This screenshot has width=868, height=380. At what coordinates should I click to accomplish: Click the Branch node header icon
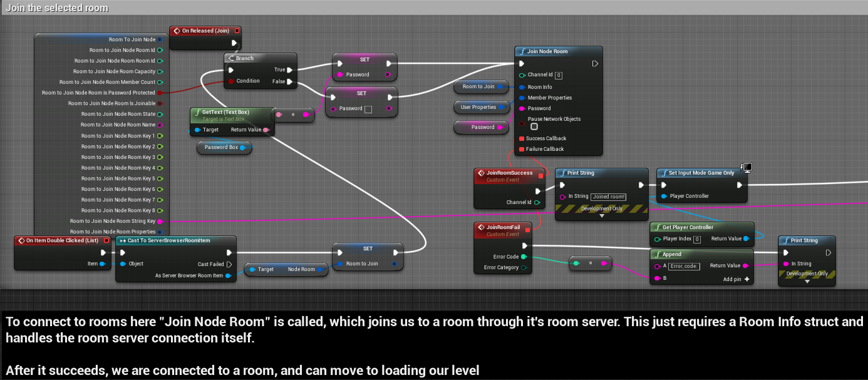point(230,58)
